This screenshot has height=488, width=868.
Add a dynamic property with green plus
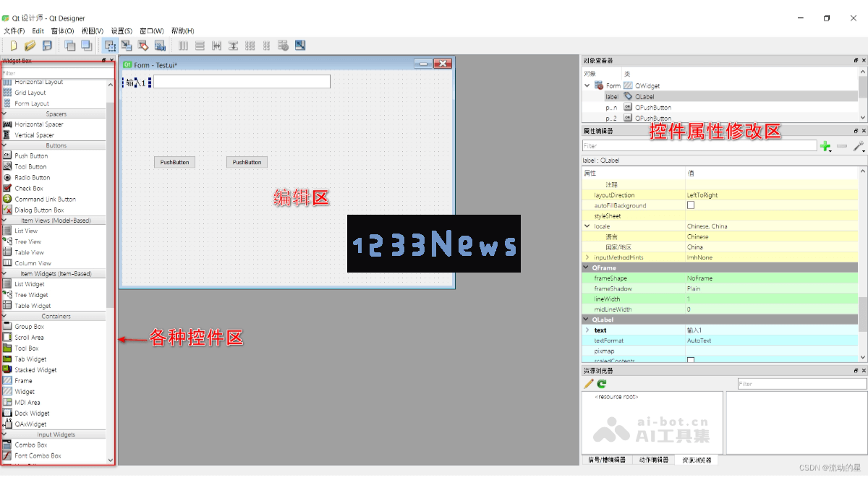[x=825, y=146]
